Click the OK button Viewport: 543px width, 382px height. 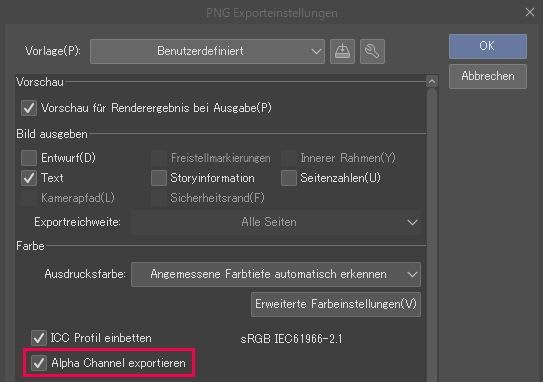pos(488,46)
